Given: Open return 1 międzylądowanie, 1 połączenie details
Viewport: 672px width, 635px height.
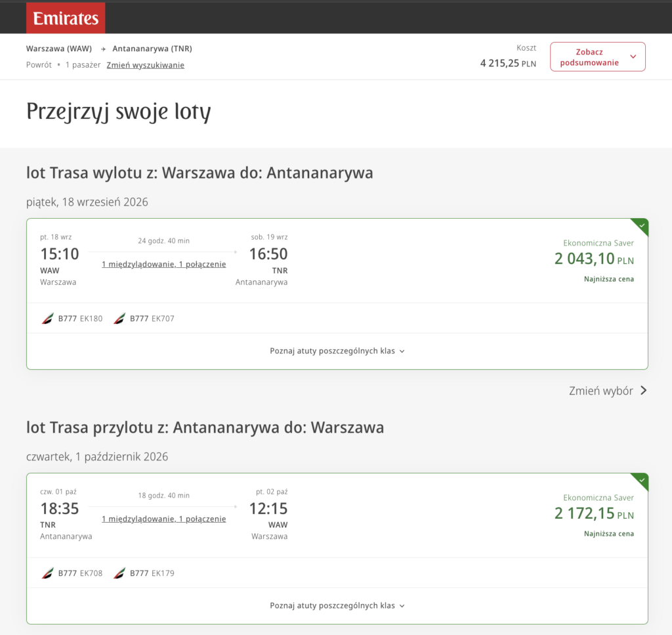Looking at the screenshot, I should (163, 519).
